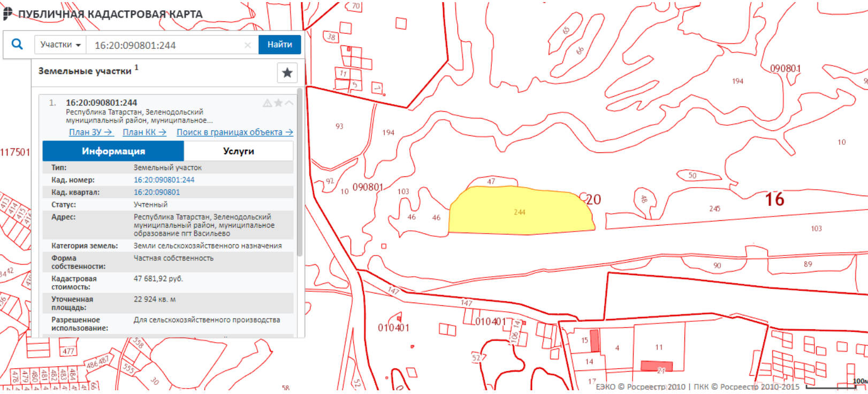The image size is (868, 394).
Task: Switch to the Услуги tab
Action: tap(238, 151)
